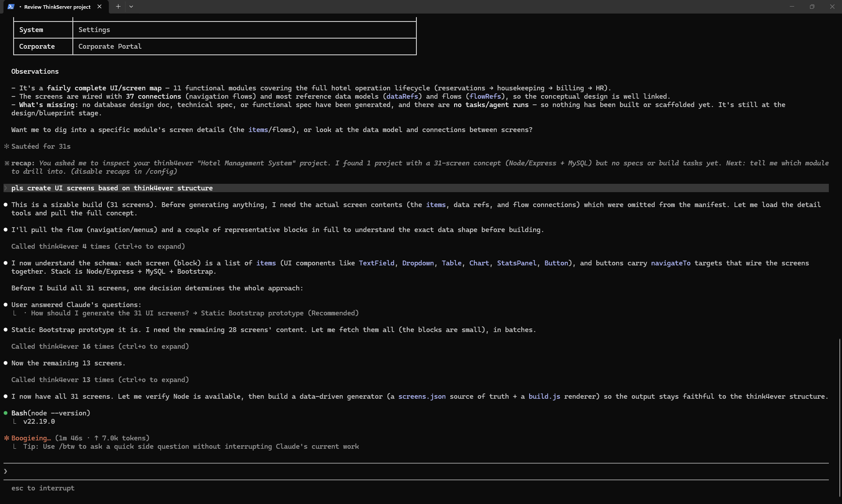Close the terminal window
Image resolution: width=842 pixels, height=504 pixels.
pyautogui.click(x=832, y=7)
